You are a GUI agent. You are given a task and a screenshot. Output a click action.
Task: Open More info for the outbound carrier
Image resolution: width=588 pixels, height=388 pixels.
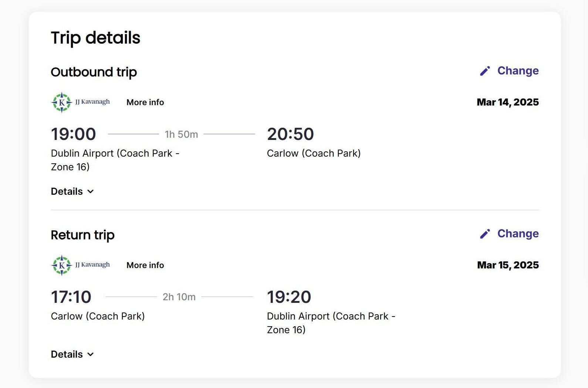(x=145, y=102)
